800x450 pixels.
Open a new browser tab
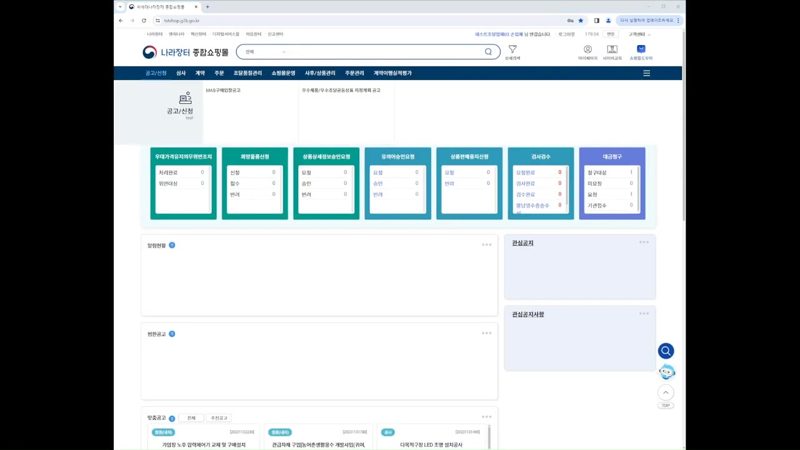tap(208, 7)
